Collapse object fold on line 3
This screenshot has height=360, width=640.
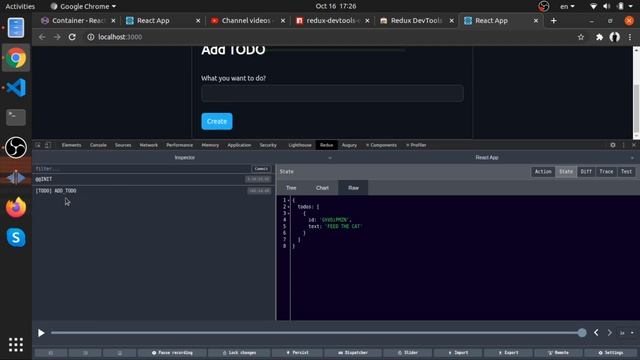coord(289,213)
